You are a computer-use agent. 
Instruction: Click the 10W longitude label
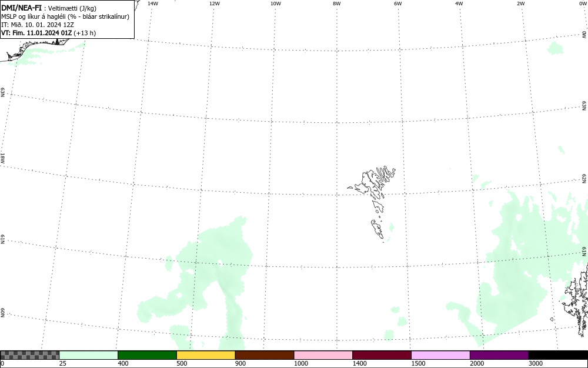coord(276,4)
